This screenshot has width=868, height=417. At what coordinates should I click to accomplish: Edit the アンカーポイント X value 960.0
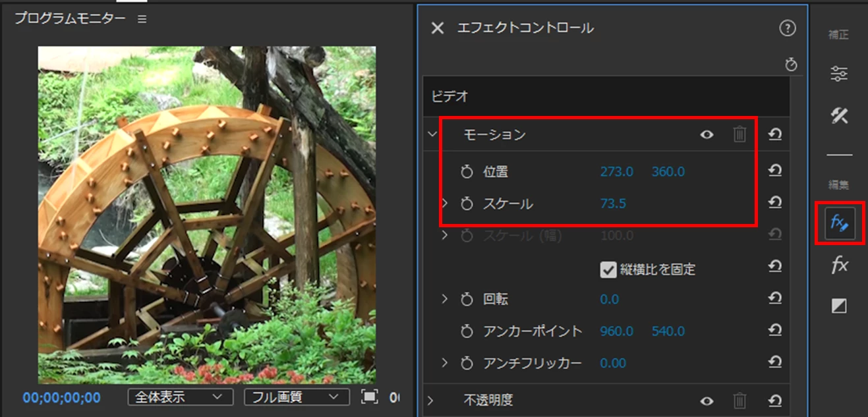[x=616, y=331]
